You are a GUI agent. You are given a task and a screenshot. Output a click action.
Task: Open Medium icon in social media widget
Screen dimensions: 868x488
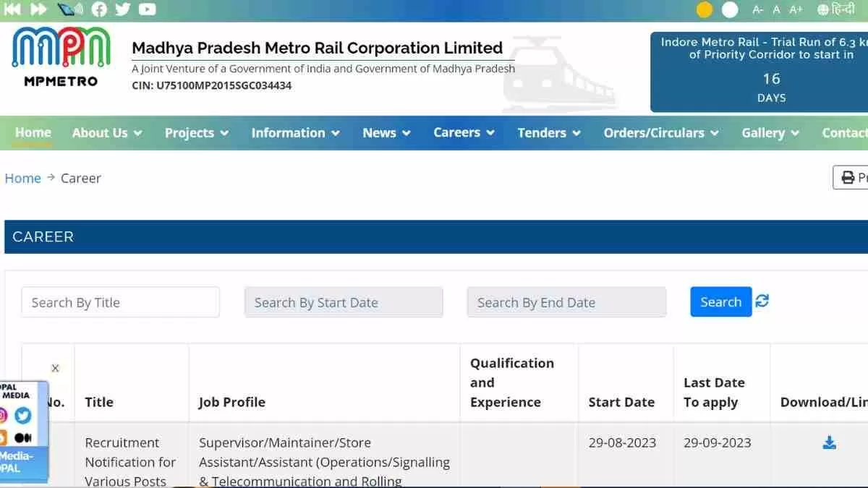pos(23,438)
